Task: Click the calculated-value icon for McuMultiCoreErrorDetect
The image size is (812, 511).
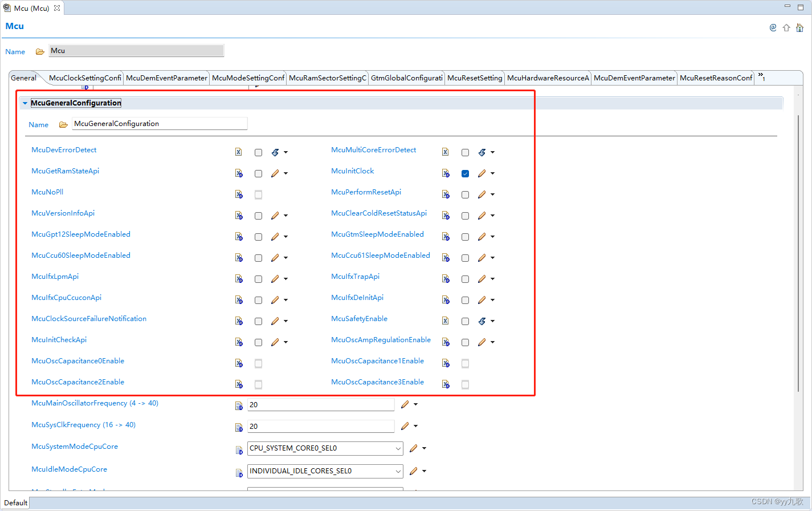Action: click(482, 152)
